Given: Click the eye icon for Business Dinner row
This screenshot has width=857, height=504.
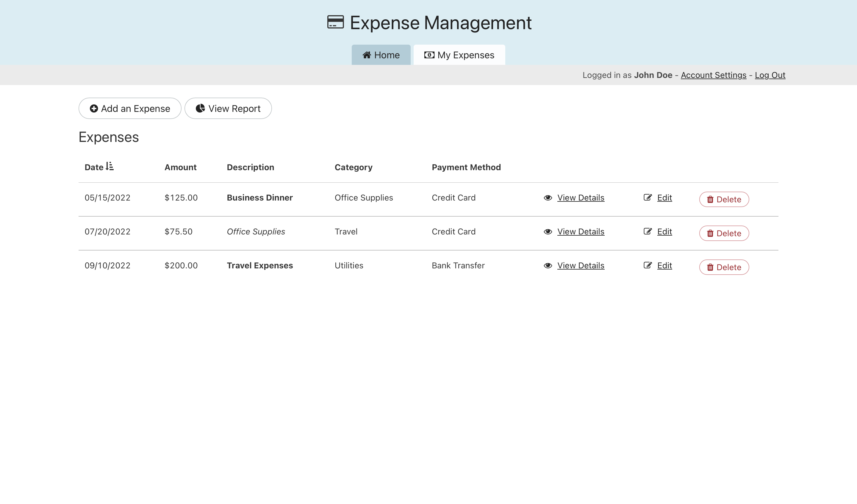Looking at the screenshot, I should [548, 198].
